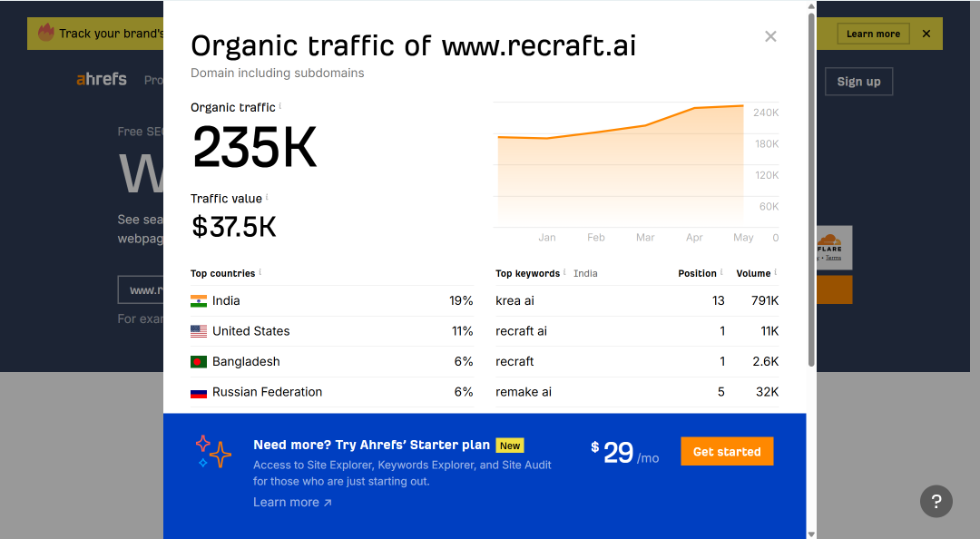Open the help question mark button
Viewport: 980px width, 539px height.
click(936, 501)
